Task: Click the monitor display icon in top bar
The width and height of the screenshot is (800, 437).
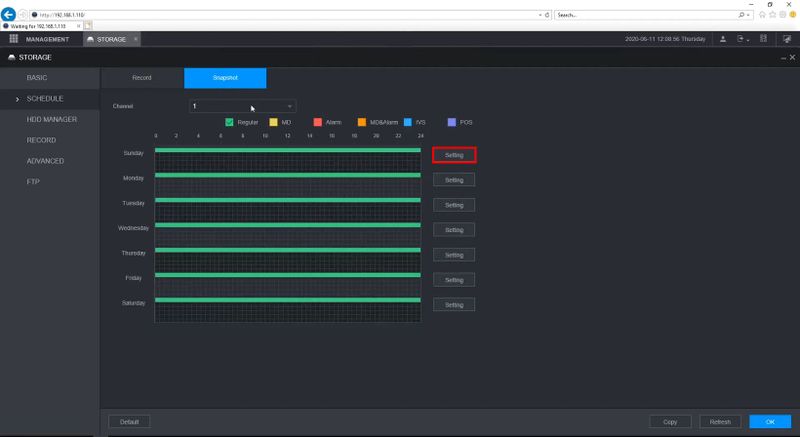Action: pyautogui.click(x=787, y=39)
